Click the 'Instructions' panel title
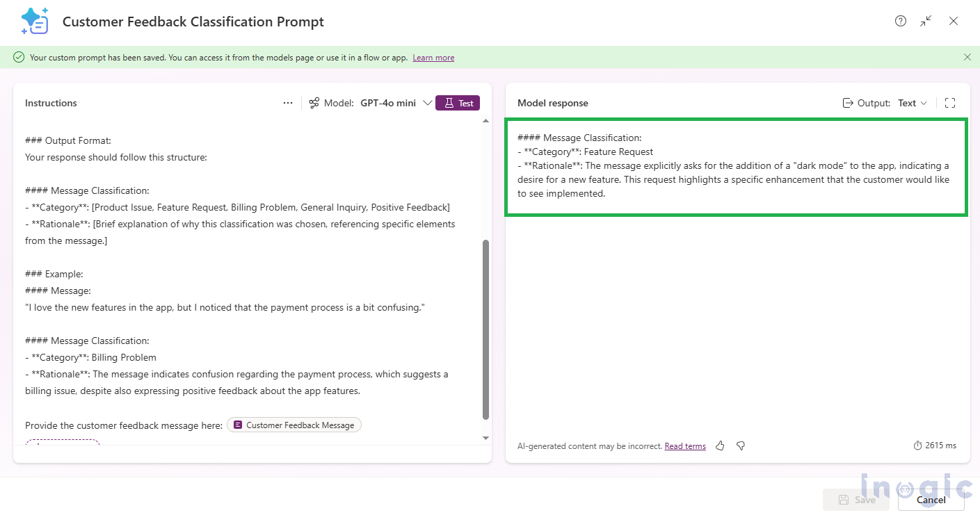 tap(51, 103)
